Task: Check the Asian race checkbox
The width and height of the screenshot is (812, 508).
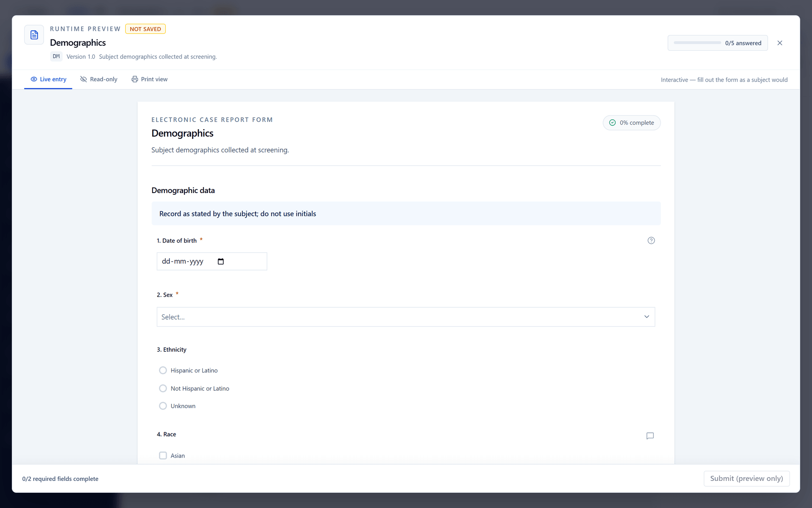Action: 163,456
